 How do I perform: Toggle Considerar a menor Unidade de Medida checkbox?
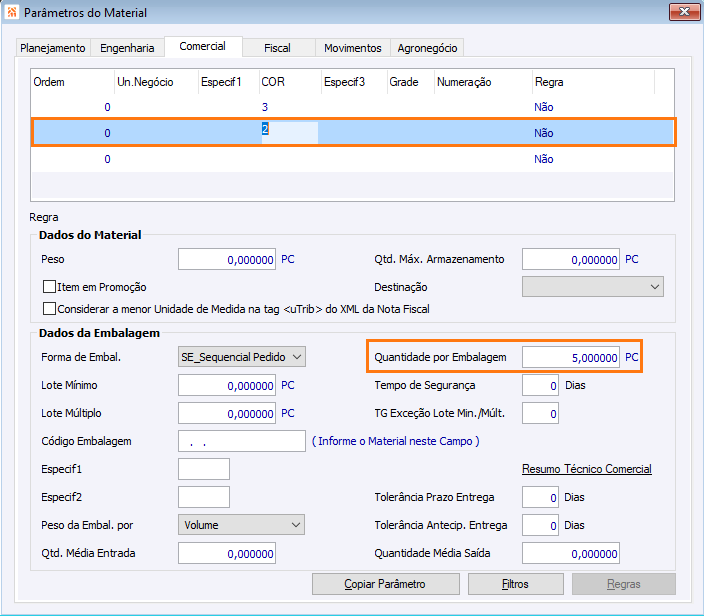click(50, 309)
